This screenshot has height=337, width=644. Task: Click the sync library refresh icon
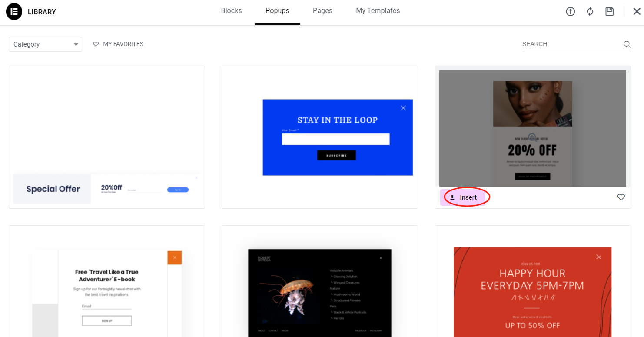point(590,12)
